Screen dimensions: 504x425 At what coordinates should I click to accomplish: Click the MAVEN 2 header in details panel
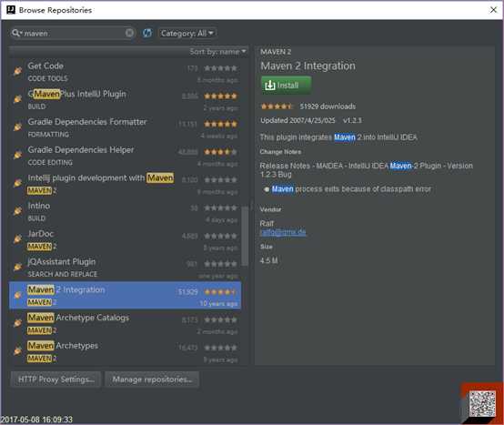coord(276,52)
